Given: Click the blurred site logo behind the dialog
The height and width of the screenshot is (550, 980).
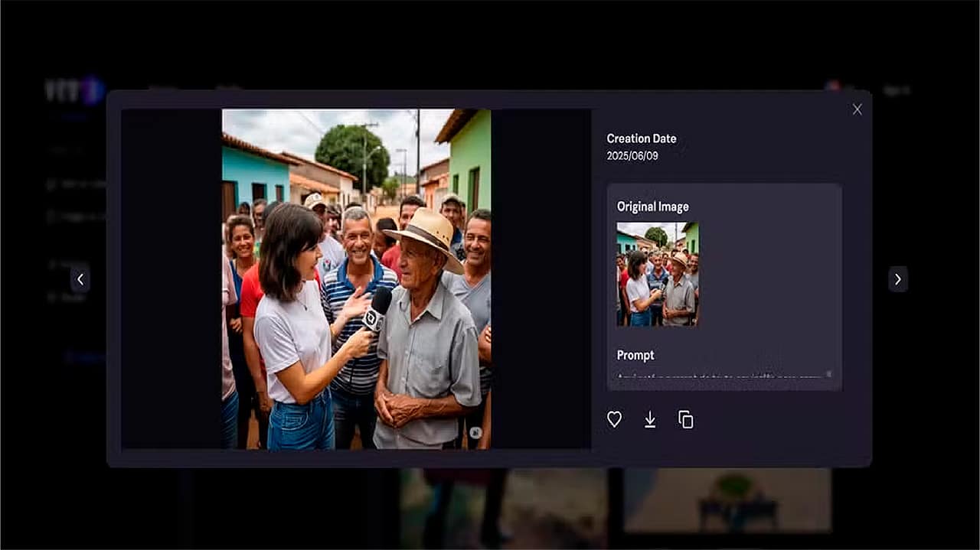Looking at the screenshot, I should click(x=73, y=90).
